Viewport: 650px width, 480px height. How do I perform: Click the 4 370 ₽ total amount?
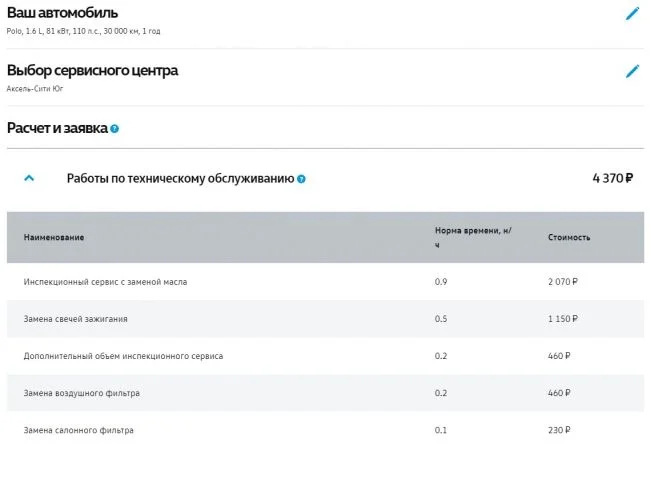[612, 178]
